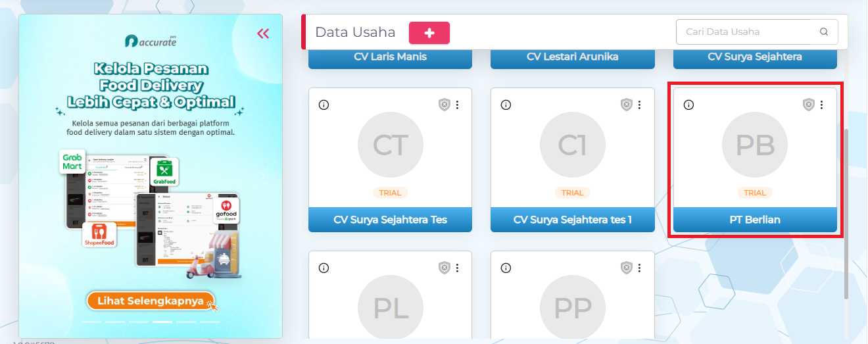Click the search magnifier icon
The height and width of the screenshot is (344, 868).
click(824, 32)
